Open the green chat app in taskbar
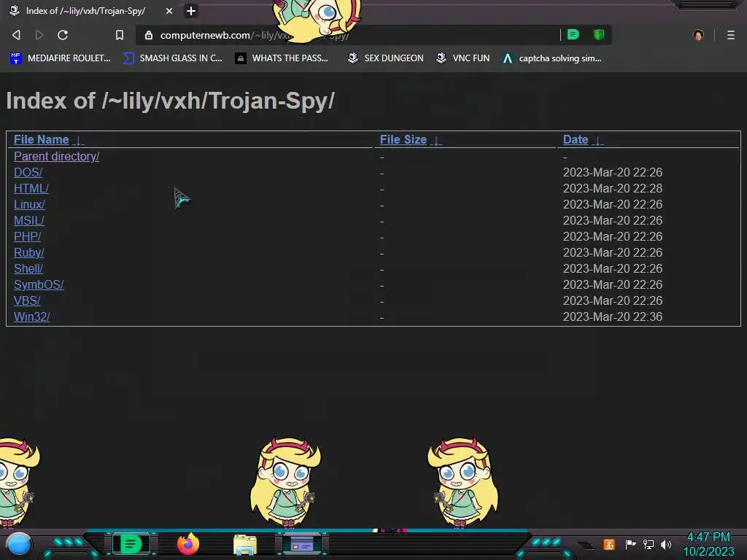747x560 pixels. point(131,544)
